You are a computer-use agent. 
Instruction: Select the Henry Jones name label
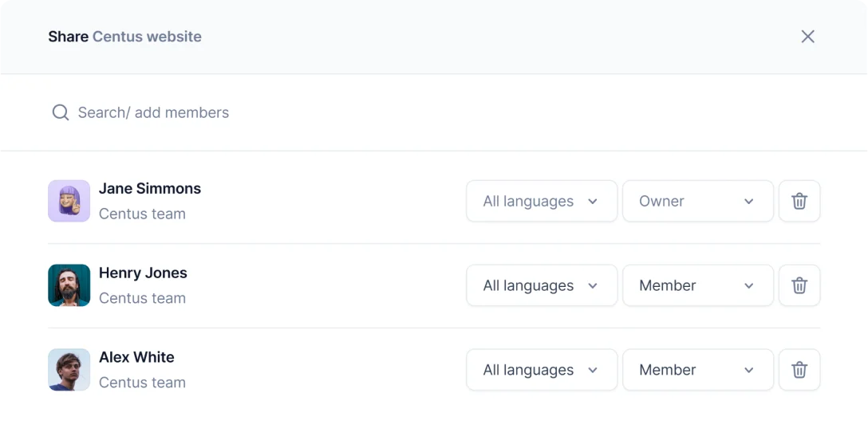pos(143,273)
